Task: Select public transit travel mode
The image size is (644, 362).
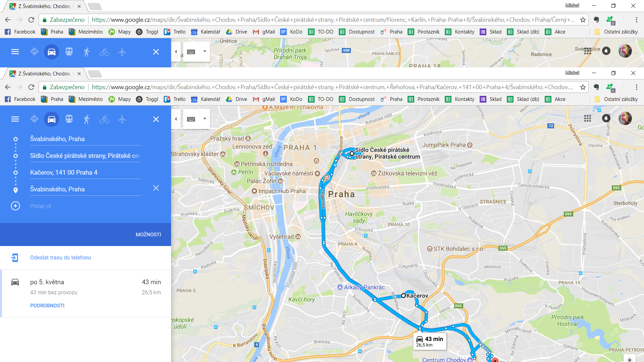Action: pyautogui.click(x=69, y=119)
